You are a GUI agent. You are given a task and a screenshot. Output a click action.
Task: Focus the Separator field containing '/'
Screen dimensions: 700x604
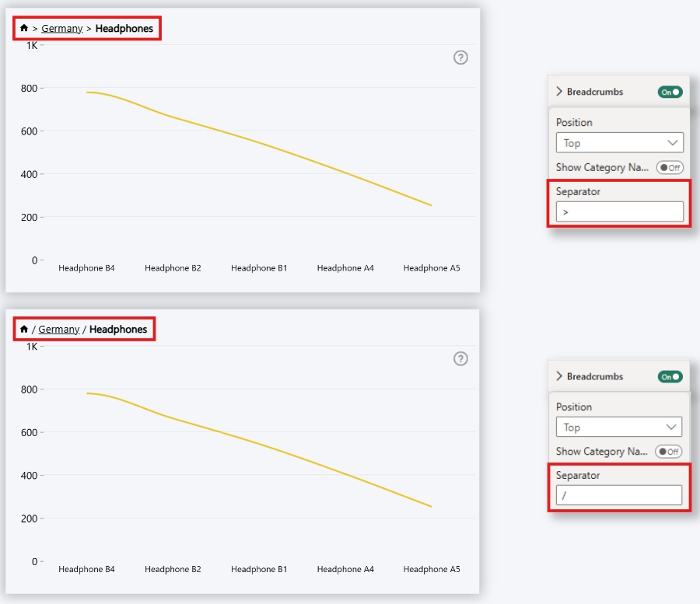(619, 495)
